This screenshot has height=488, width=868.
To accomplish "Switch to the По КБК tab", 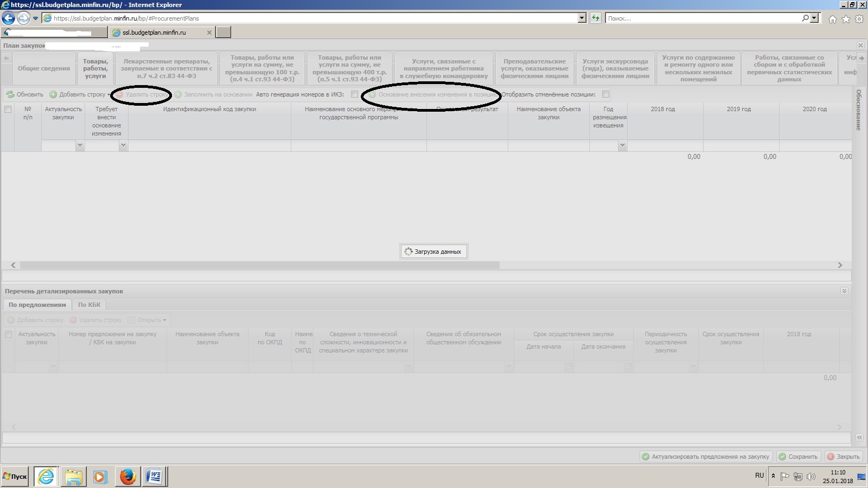I will (89, 305).
